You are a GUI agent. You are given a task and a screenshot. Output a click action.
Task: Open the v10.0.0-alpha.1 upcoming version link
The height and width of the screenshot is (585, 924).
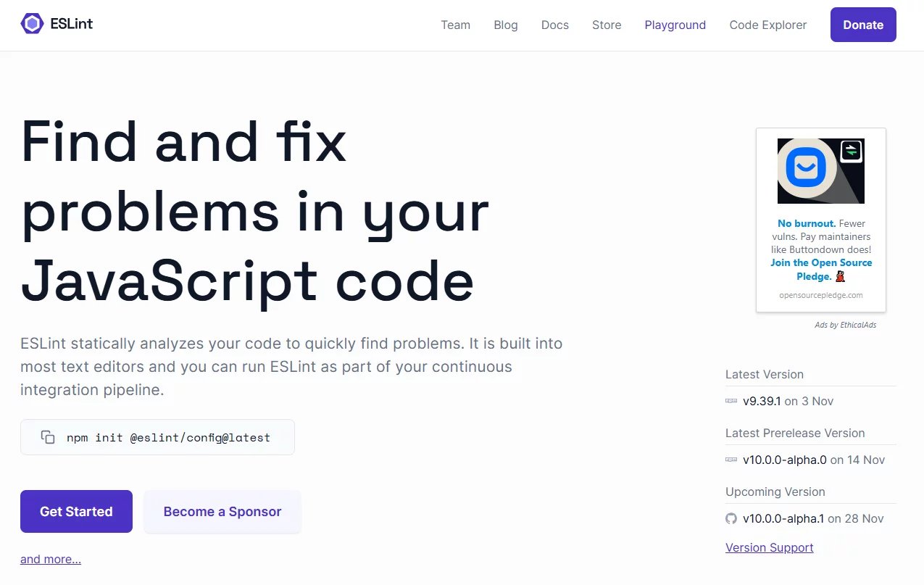click(783, 518)
